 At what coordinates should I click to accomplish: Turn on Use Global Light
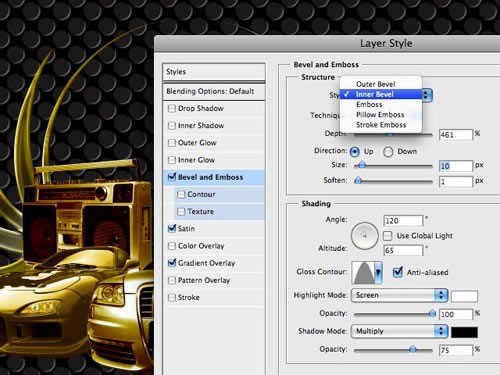point(387,236)
